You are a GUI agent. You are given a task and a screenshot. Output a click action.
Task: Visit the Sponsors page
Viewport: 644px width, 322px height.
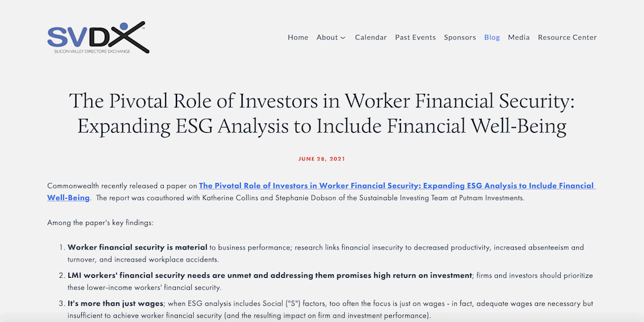(x=460, y=38)
